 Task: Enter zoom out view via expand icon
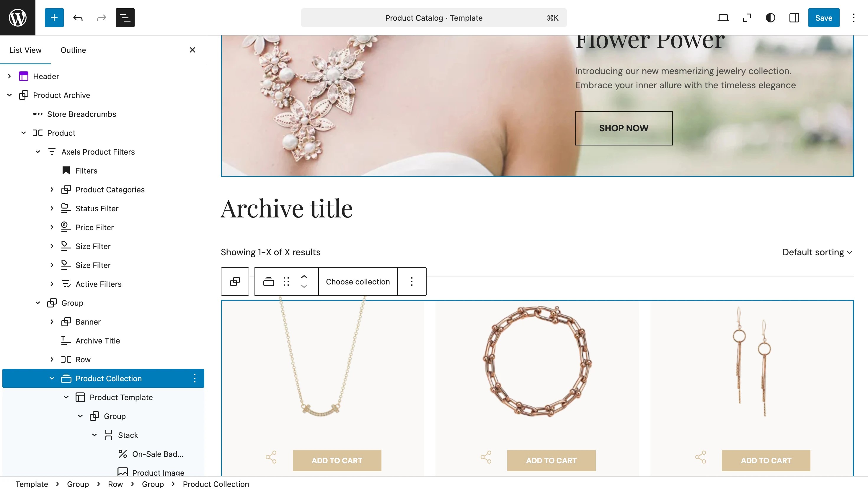pos(747,17)
